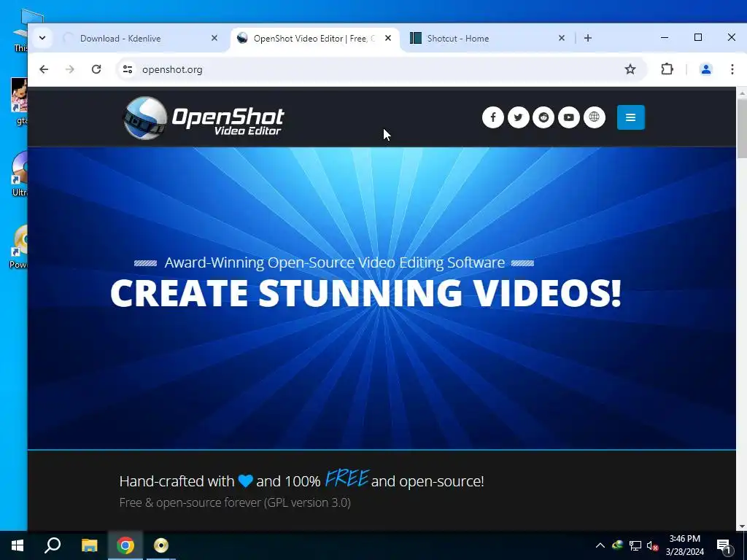
Task: Go back with the browser arrow
Action: coord(44,69)
